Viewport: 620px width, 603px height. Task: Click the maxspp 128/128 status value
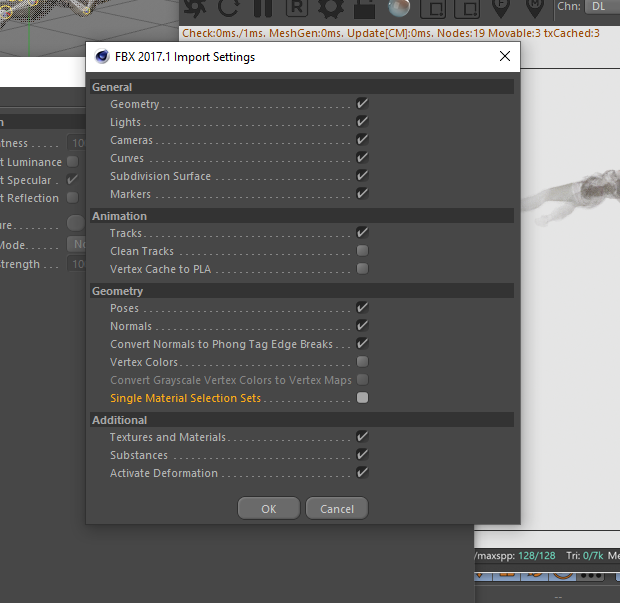[537, 556]
